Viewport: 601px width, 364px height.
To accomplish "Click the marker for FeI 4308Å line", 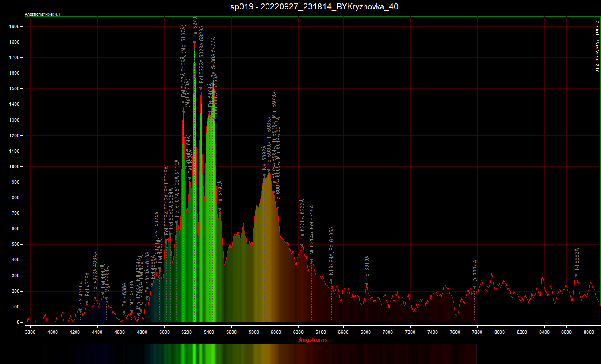I will 87,302.
